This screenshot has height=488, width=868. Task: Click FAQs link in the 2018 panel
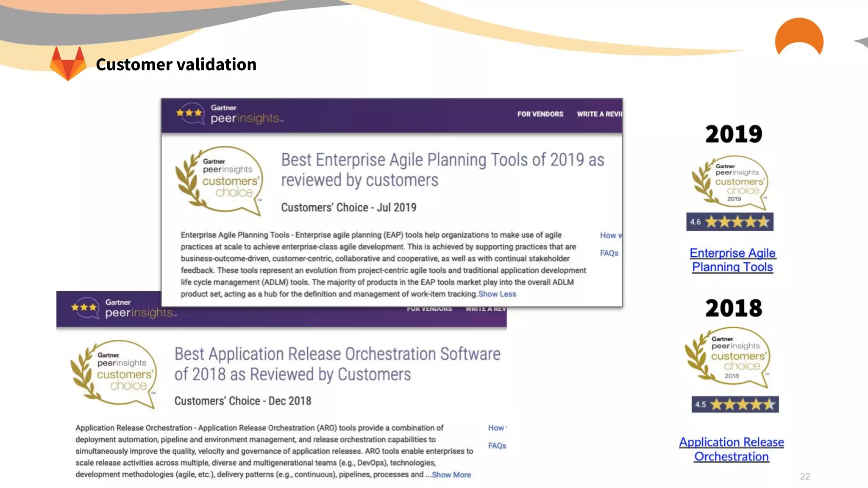click(497, 446)
